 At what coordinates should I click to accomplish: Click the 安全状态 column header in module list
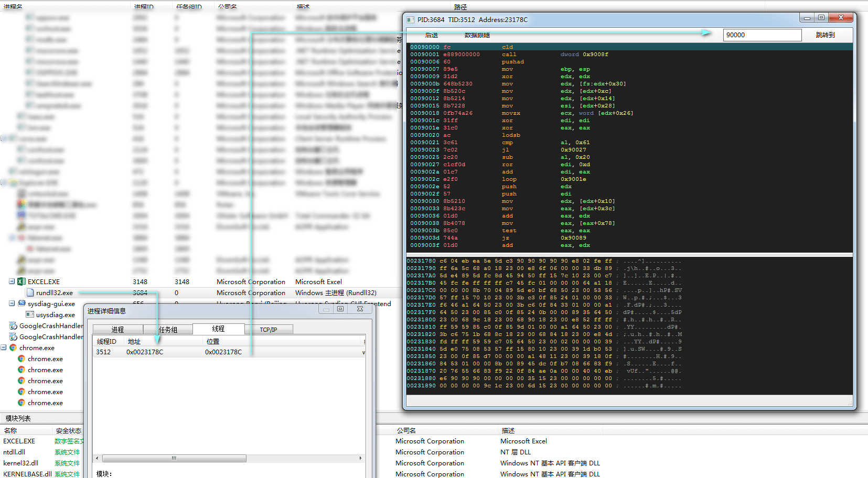[x=68, y=430]
